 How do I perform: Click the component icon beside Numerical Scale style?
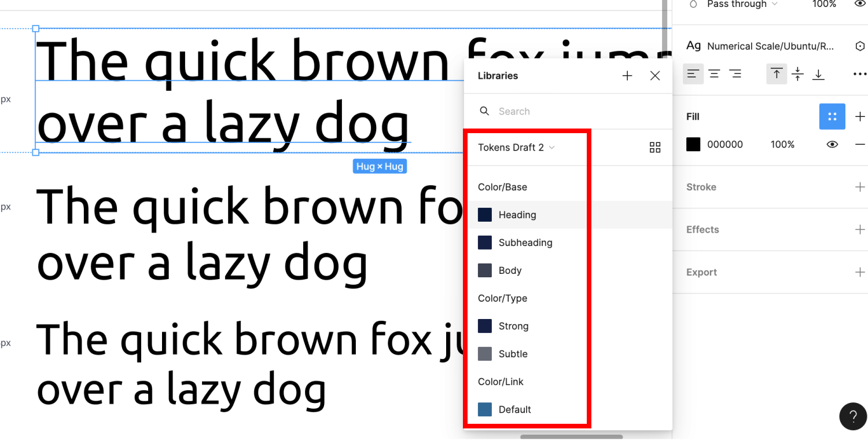click(x=860, y=46)
